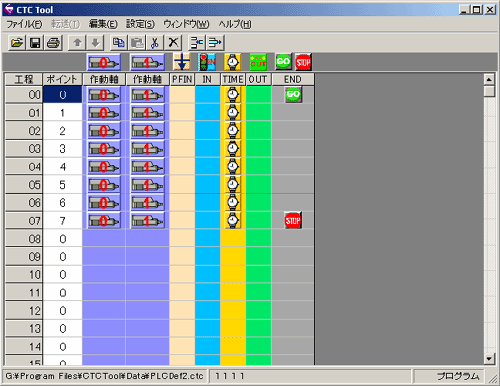The image size is (500, 386).
Task: Click the green GO palette button
Action: tap(283, 62)
